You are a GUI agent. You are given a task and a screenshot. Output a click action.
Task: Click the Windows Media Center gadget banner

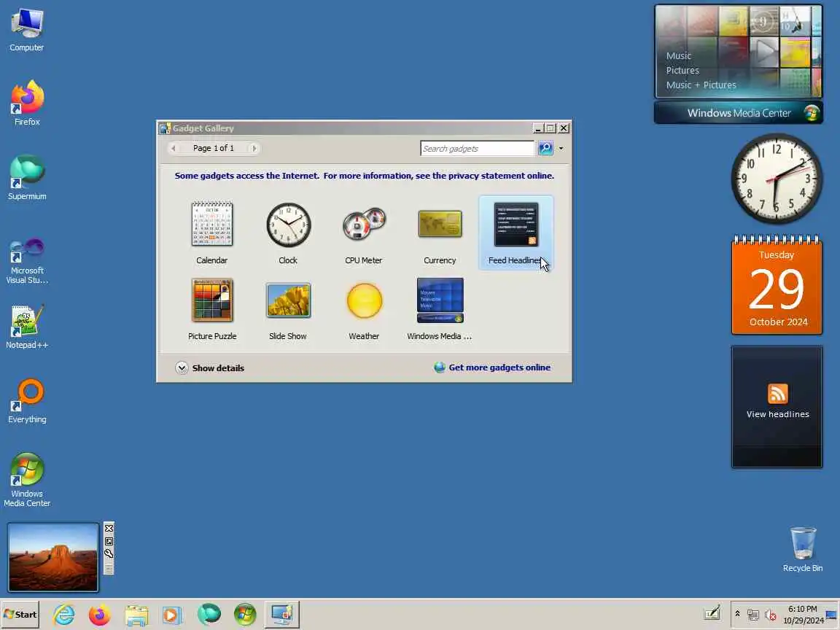[738, 113]
